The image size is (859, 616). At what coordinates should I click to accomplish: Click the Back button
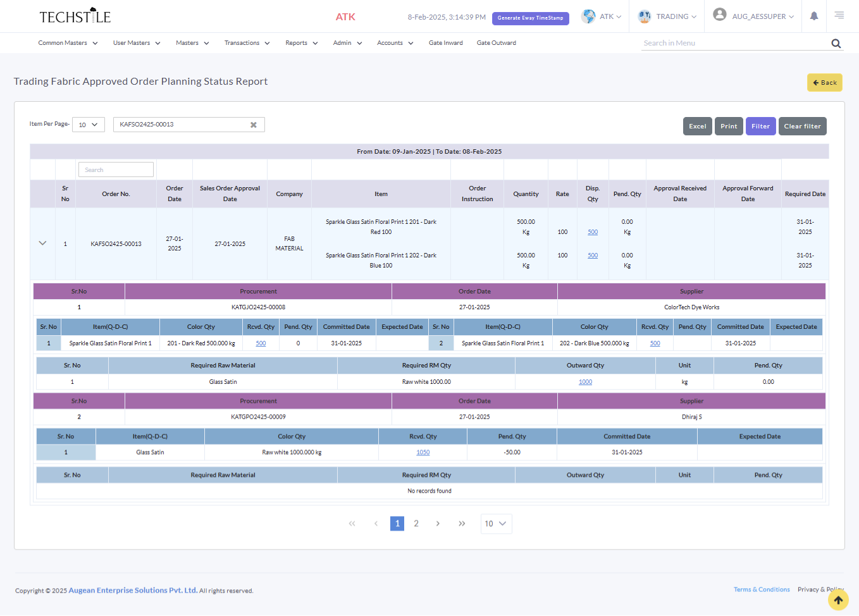pyautogui.click(x=824, y=83)
